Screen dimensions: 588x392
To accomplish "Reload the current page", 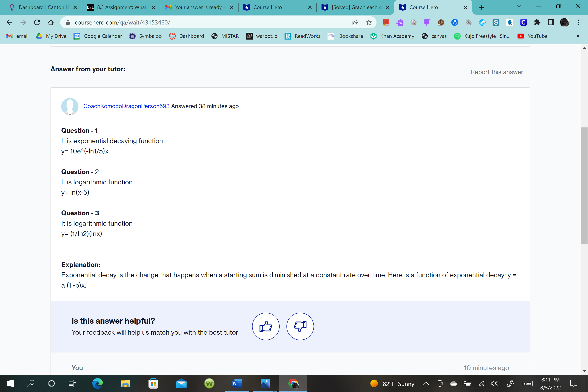I will pos(37,23).
